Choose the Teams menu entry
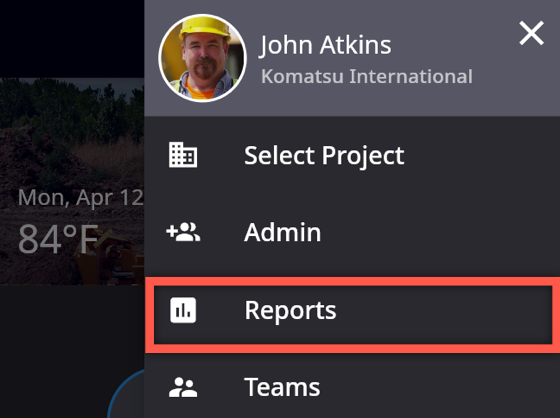The height and width of the screenshot is (418, 560). pyautogui.click(x=352, y=387)
